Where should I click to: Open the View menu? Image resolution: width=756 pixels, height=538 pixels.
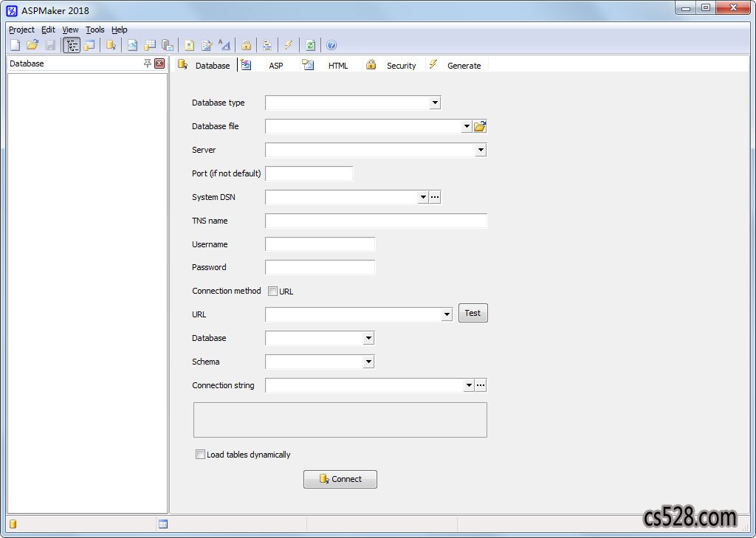pos(70,30)
